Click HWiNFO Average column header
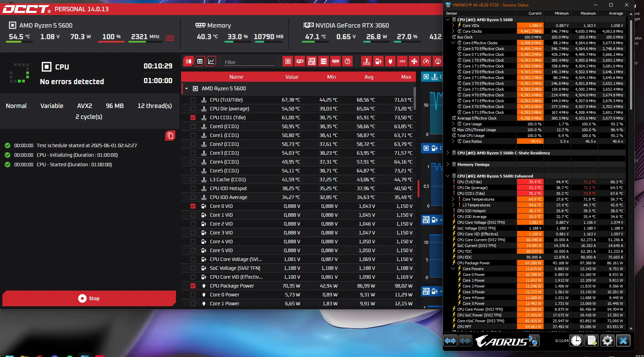 click(x=612, y=13)
